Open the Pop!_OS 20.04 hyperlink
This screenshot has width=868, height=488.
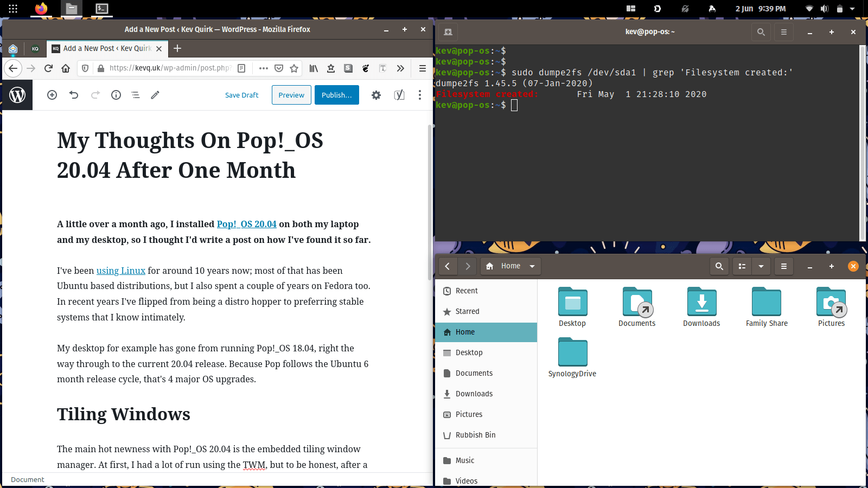pyautogui.click(x=247, y=224)
